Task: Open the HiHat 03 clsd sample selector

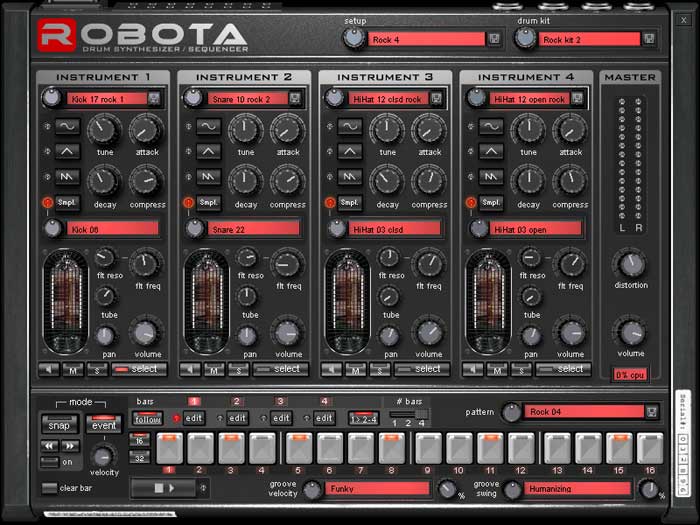Action: pyautogui.click(x=395, y=229)
